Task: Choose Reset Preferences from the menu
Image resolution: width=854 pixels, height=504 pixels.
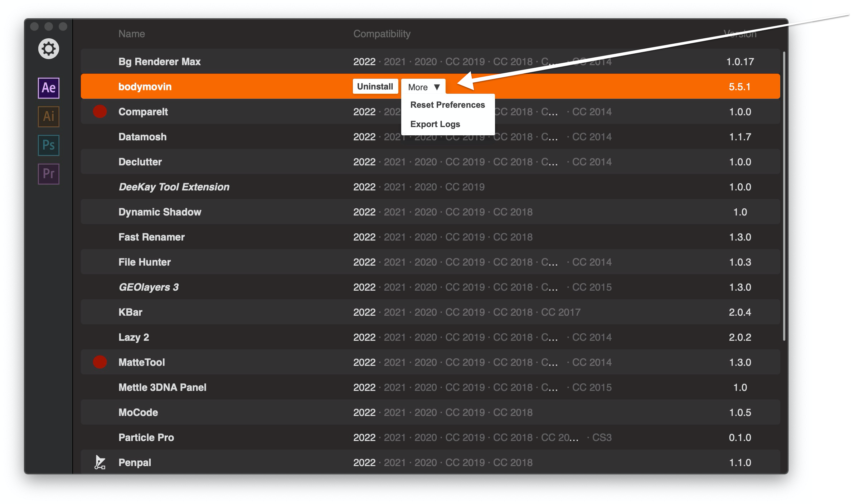Action: pyautogui.click(x=447, y=105)
